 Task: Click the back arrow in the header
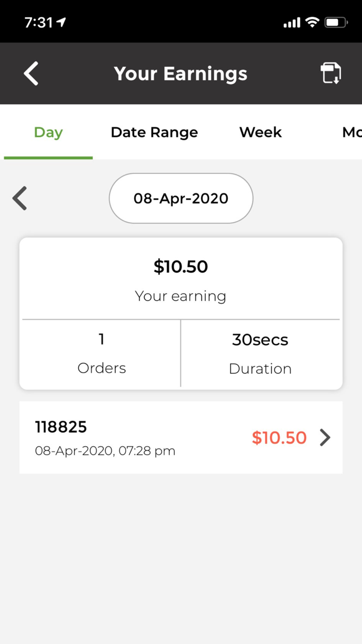click(x=31, y=73)
